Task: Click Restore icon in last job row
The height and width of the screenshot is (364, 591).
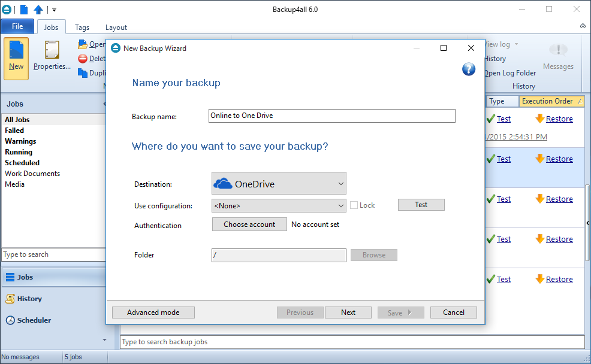Action: (x=539, y=279)
